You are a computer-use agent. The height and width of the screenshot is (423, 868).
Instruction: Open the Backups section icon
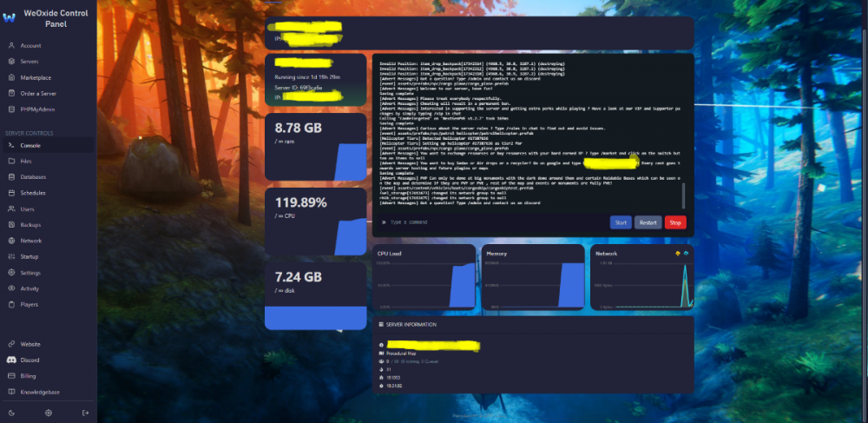pos(10,225)
